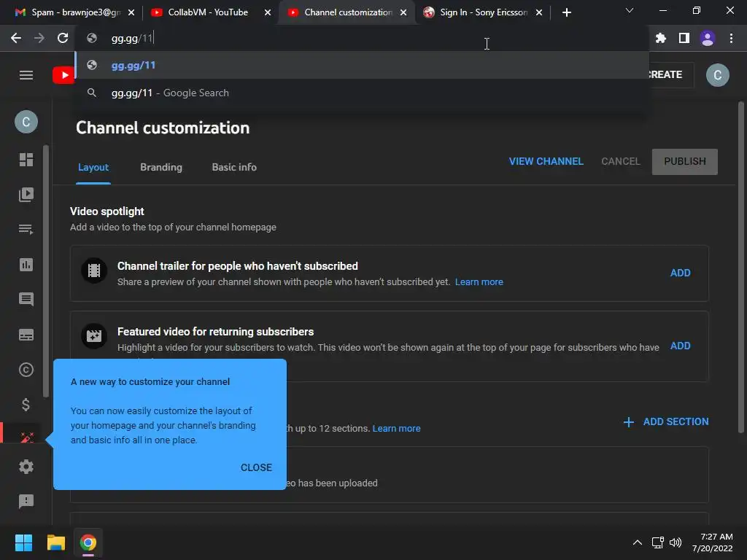Open Content in the sidebar
The height and width of the screenshot is (560, 747).
[26, 194]
